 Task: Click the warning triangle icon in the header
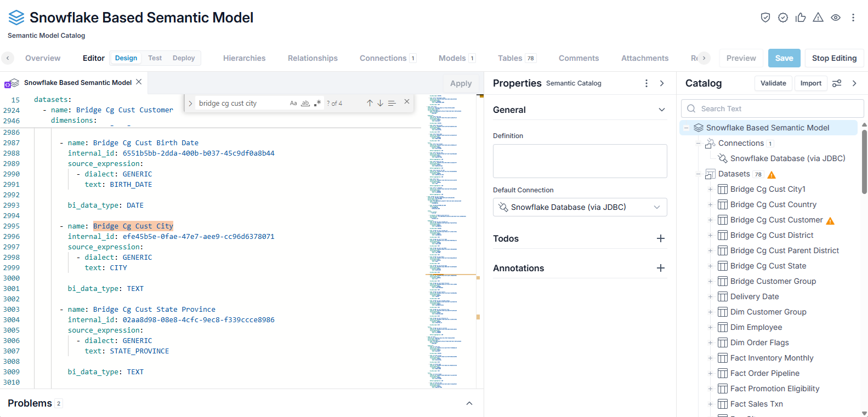pyautogui.click(x=818, y=18)
